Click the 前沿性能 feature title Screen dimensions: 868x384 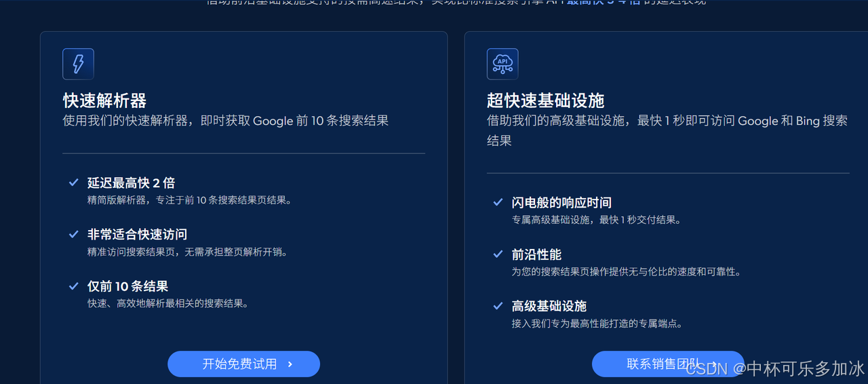click(536, 254)
